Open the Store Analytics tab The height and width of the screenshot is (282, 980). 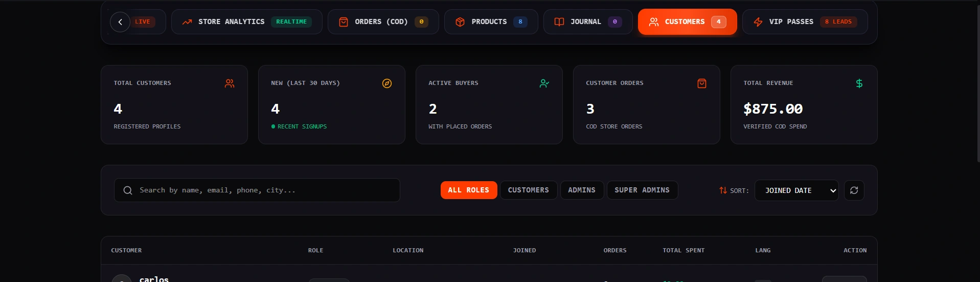247,22
